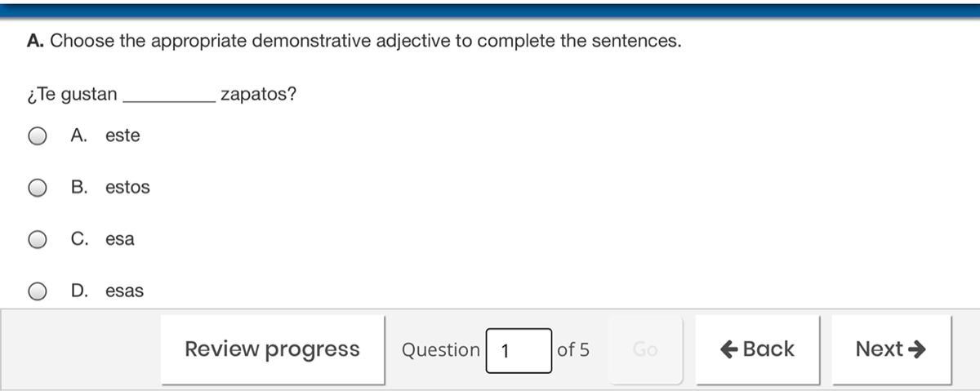Choose the radio button beside estos
The width and height of the screenshot is (980, 391).
coord(38,188)
